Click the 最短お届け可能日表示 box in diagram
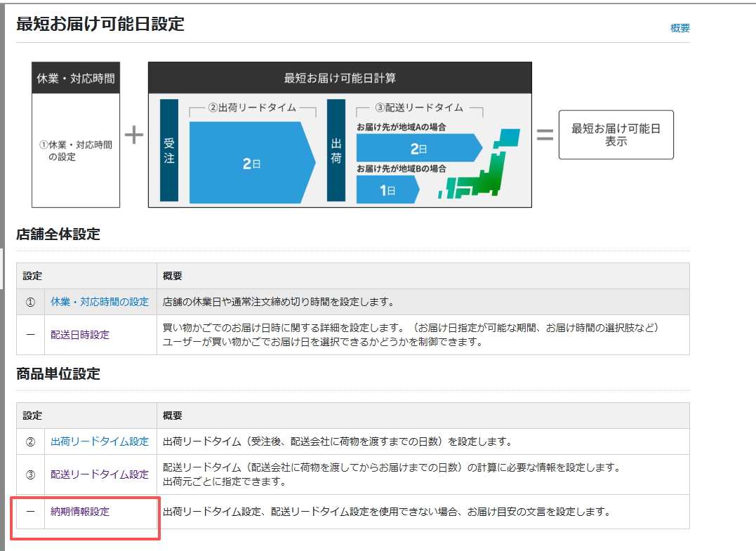The height and width of the screenshot is (551, 756). point(616,135)
